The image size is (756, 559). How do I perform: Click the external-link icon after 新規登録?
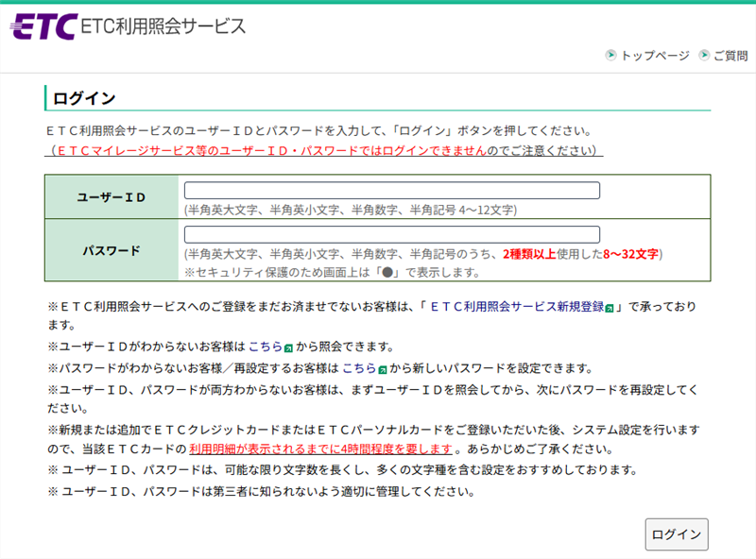tap(610, 308)
